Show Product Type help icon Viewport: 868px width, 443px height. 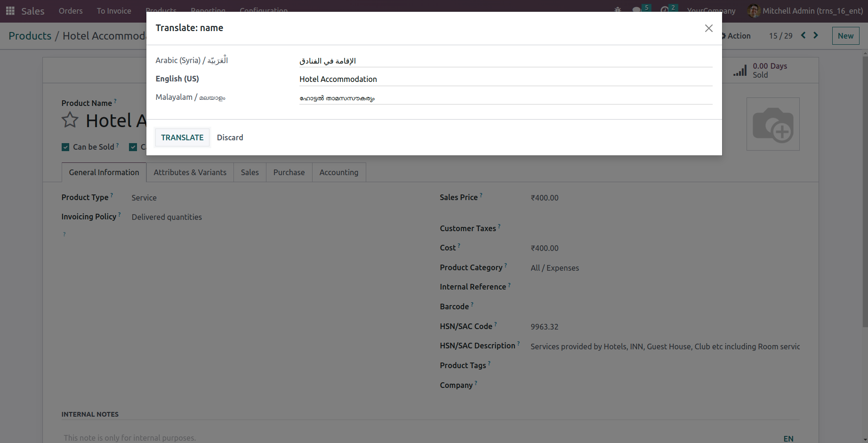coord(112,195)
